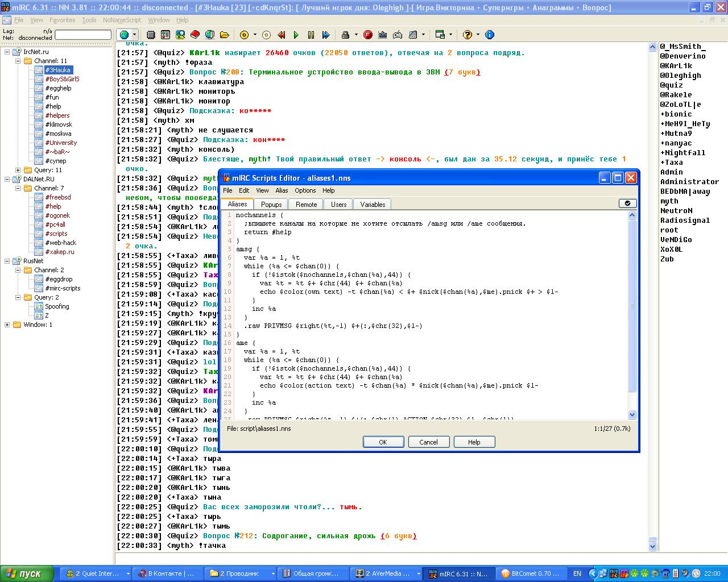Click OK button in Scripts Editor

[383, 442]
